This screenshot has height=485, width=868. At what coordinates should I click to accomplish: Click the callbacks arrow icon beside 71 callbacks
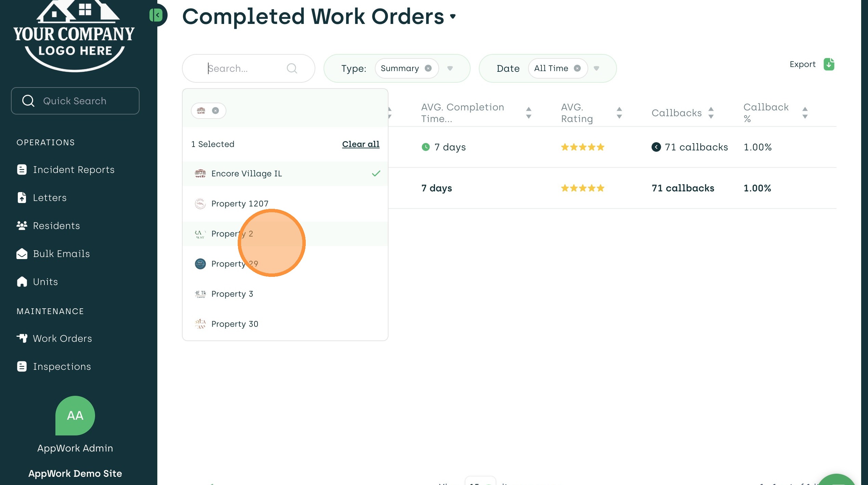[656, 147]
